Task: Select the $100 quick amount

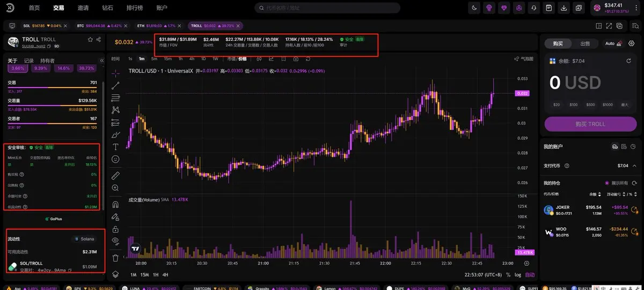Action: [x=573, y=105]
